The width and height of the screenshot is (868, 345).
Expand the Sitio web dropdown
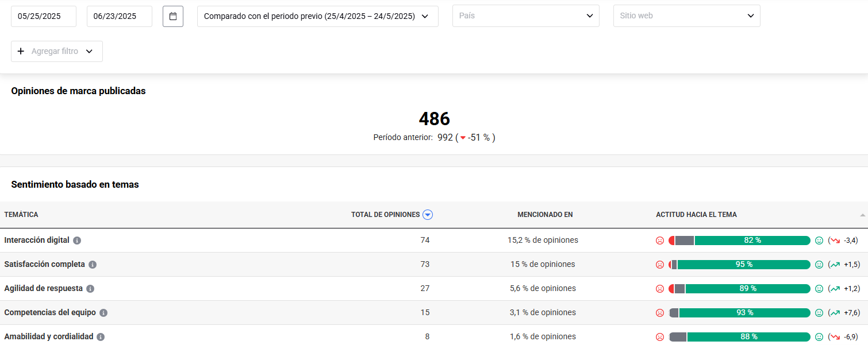click(x=686, y=16)
